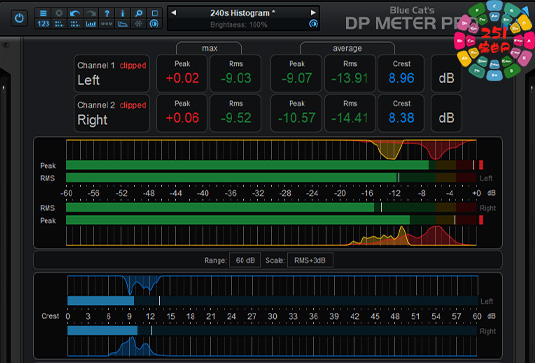This screenshot has height=363, width=535.
Task: Reset the Channel 2 'clipped' indicator
Action: coord(133,105)
